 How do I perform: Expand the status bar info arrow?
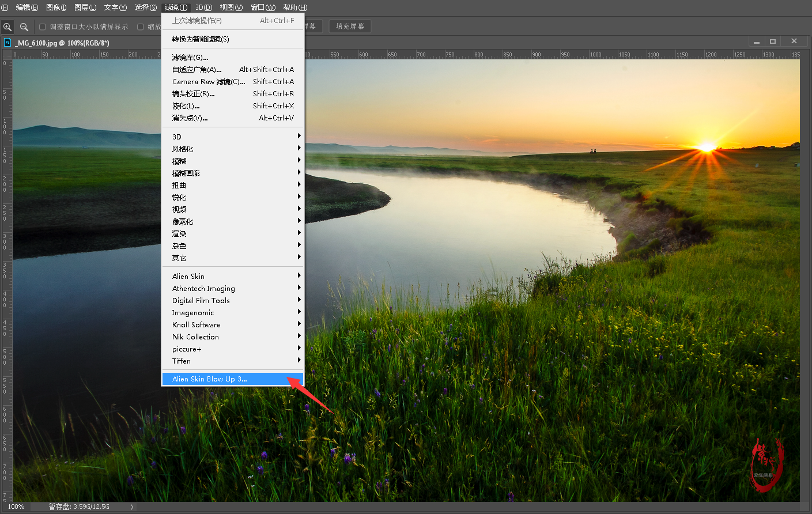click(x=131, y=507)
